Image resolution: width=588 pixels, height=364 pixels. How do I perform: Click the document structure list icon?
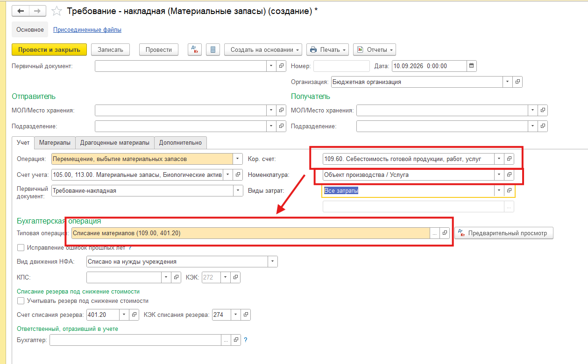click(x=213, y=49)
